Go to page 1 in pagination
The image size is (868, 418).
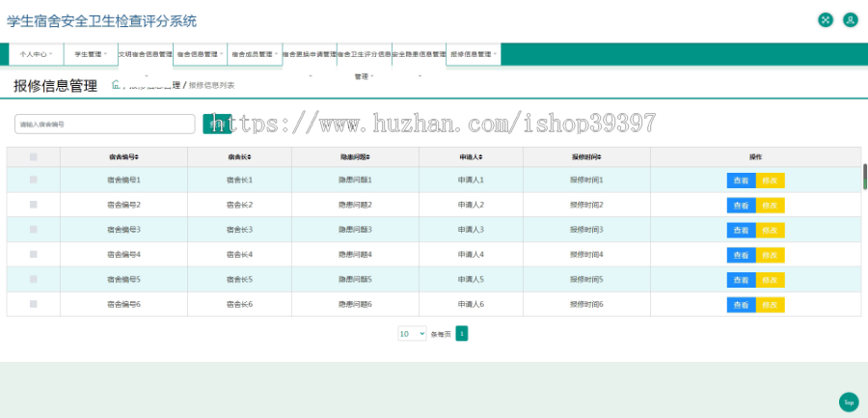click(462, 333)
